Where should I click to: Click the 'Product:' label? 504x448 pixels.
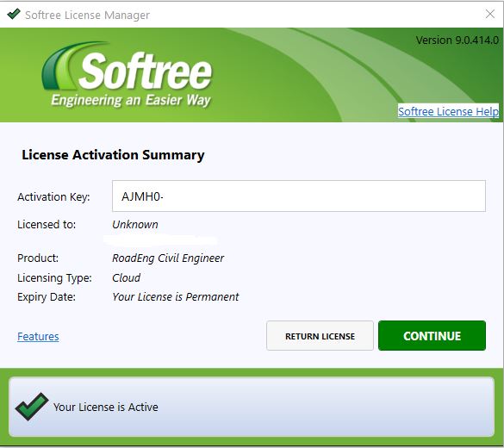pos(38,258)
